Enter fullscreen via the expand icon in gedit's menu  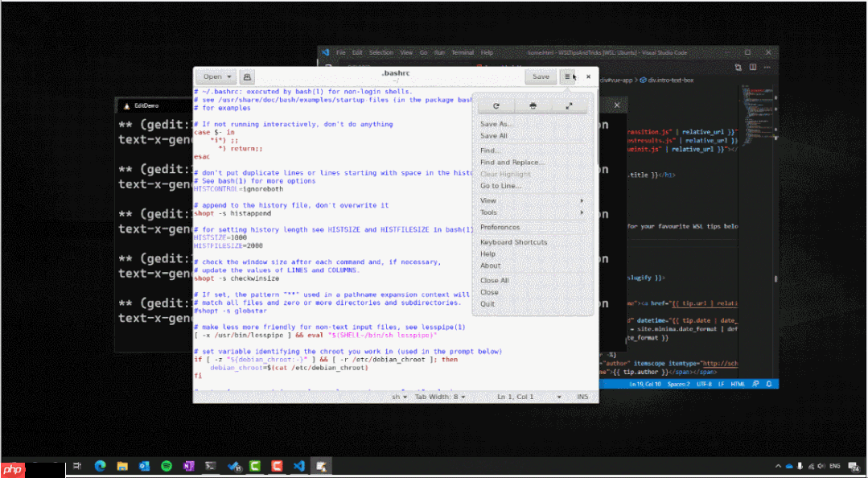pyautogui.click(x=570, y=105)
